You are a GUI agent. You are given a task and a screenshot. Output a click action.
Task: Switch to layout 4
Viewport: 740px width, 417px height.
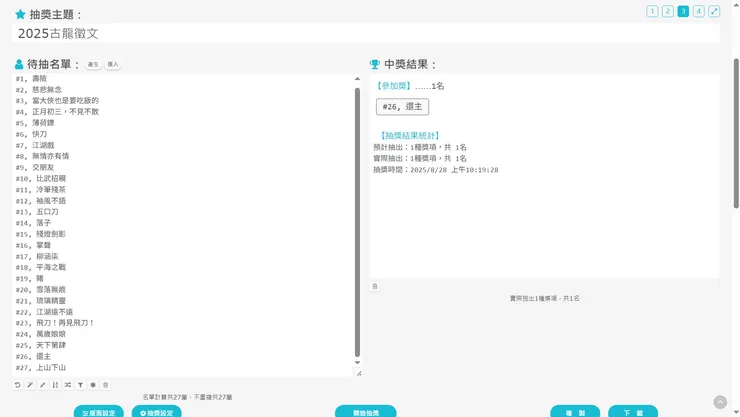point(698,11)
